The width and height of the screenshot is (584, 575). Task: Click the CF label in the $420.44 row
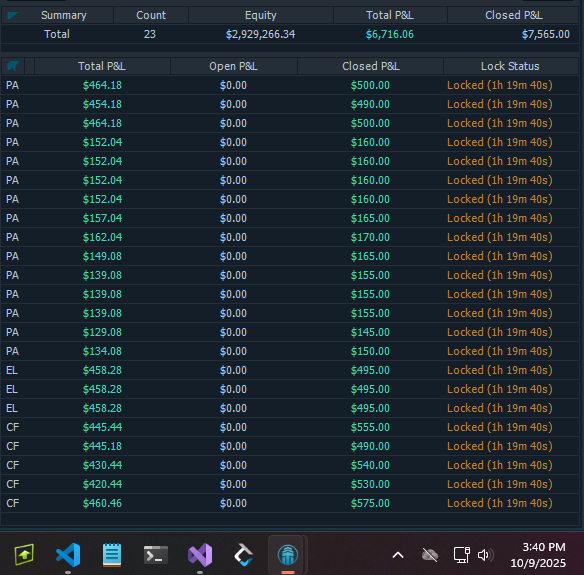12,484
